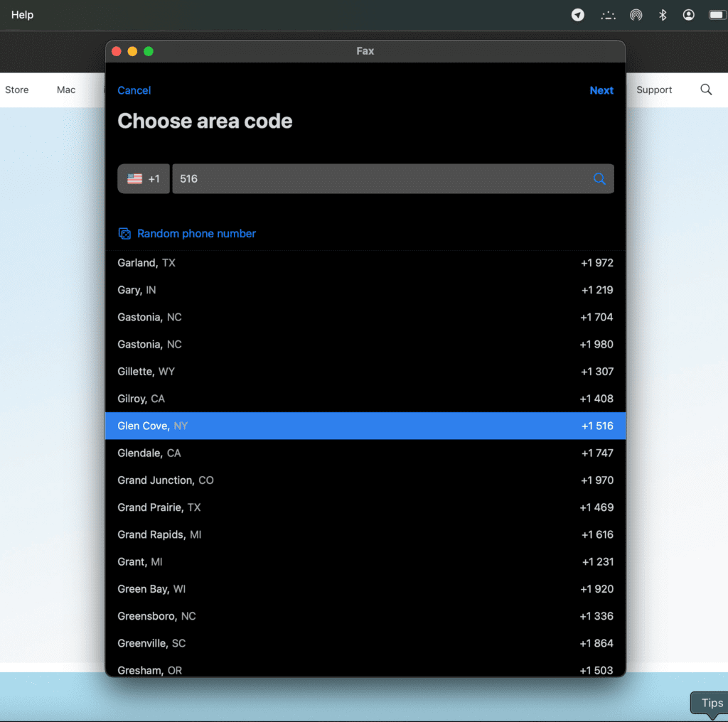
Task: Click the AirDrop icon in menu bar
Action: [x=636, y=15]
